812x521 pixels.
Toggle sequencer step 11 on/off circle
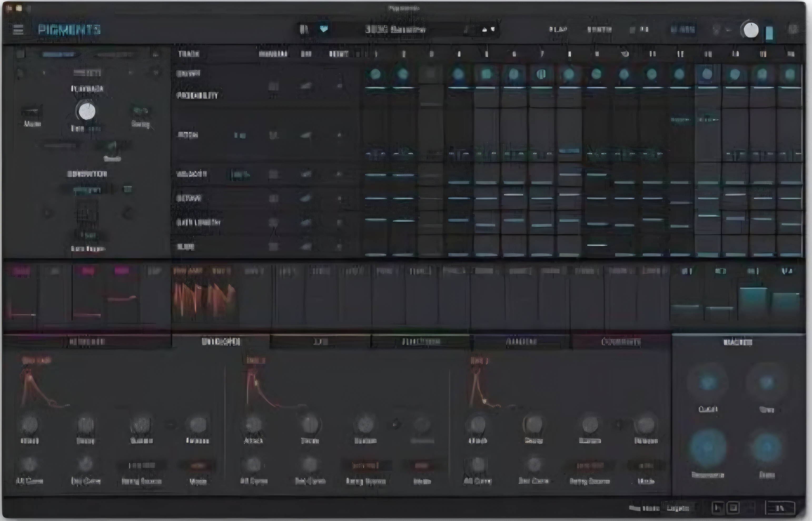[652, 74]
